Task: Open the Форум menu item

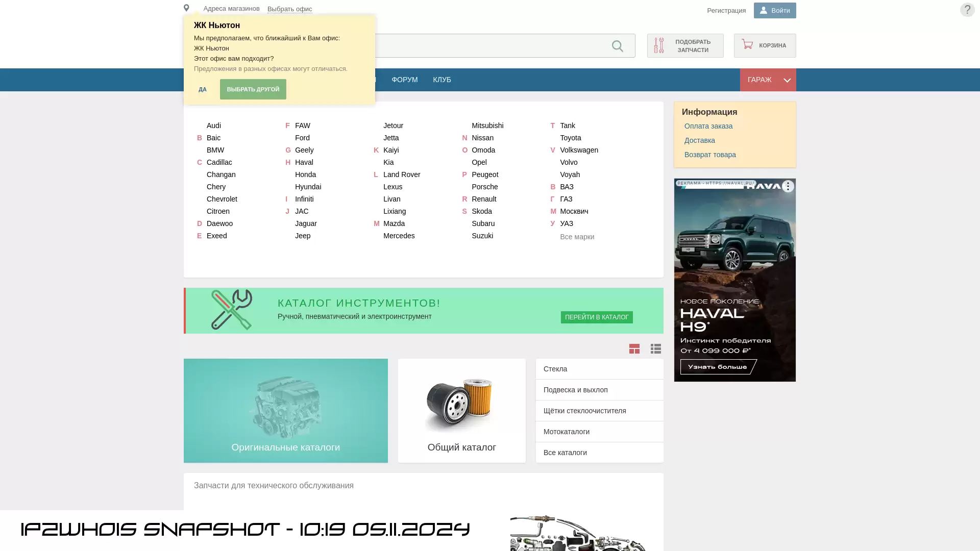Action: click(405, 80)
